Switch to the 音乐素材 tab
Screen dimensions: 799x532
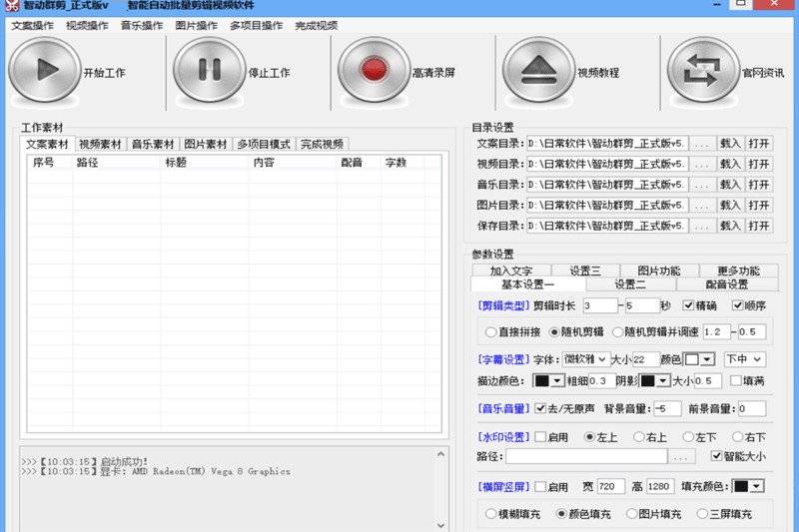pos(154,144)
